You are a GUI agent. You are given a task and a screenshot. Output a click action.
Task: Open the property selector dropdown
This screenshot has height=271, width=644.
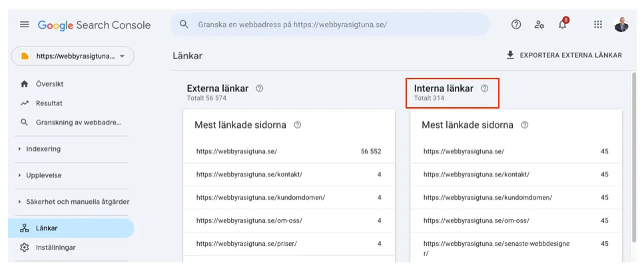pyautogui.click(x=73, y=56)
